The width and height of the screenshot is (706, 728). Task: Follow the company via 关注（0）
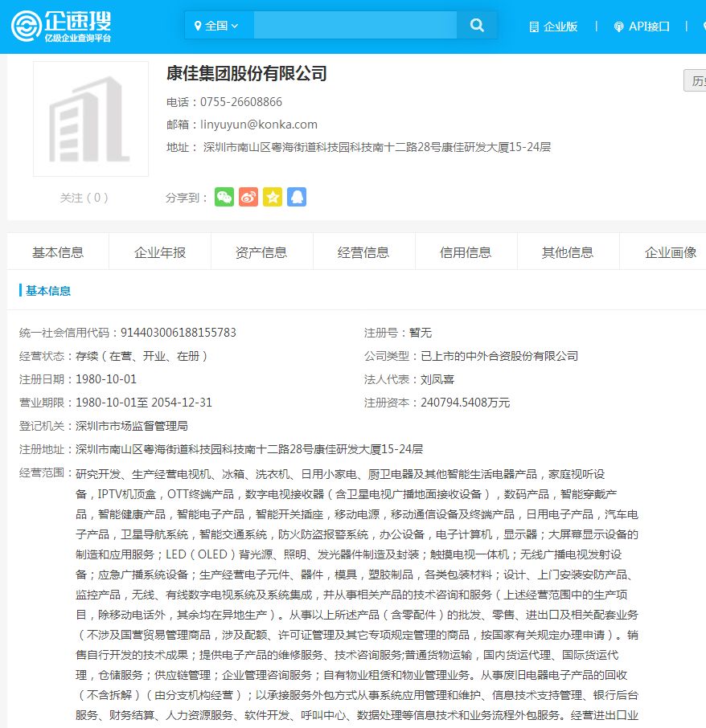tap(84, 197)
